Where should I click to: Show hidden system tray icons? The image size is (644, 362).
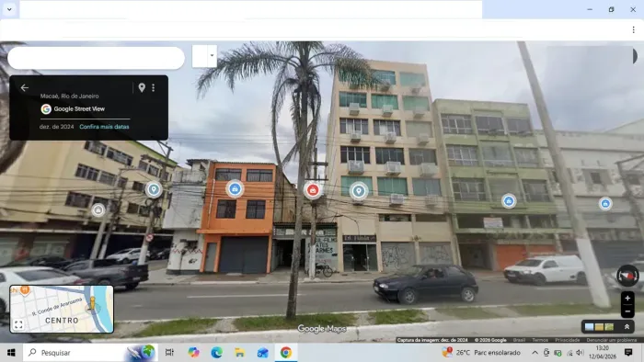(x=535, y=353)
